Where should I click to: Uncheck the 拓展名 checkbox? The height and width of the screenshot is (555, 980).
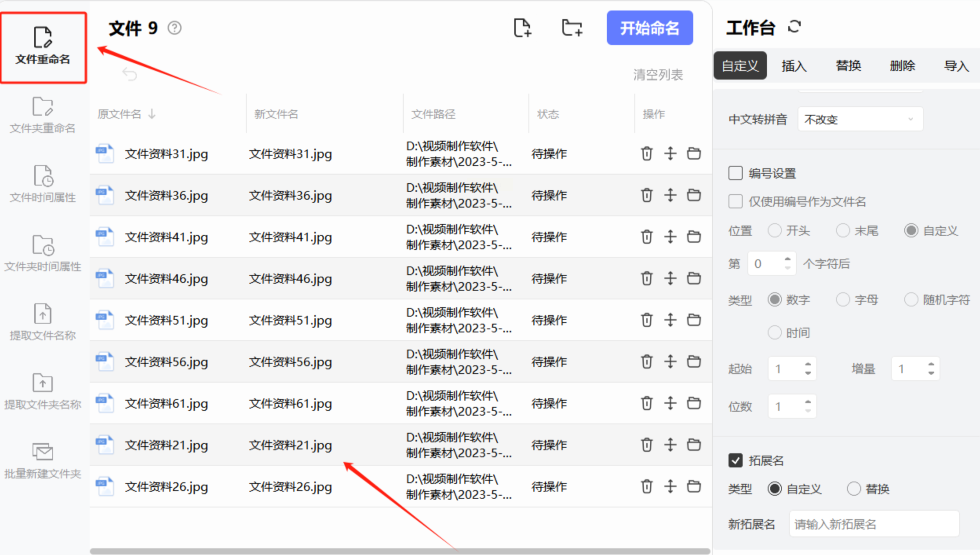735,460
